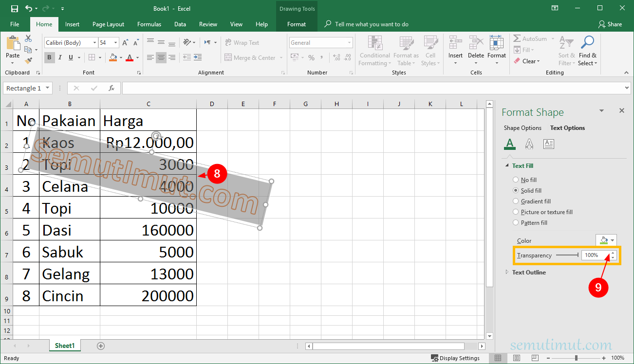Switch to Shape Options in Format Shape
Viewport: 634px width, 364px height.
[522, 128]
